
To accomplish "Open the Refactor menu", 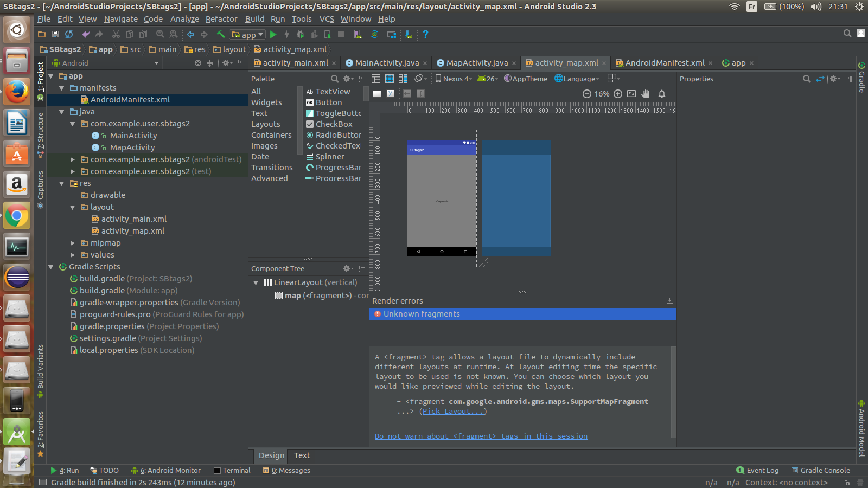I will 221,19.
